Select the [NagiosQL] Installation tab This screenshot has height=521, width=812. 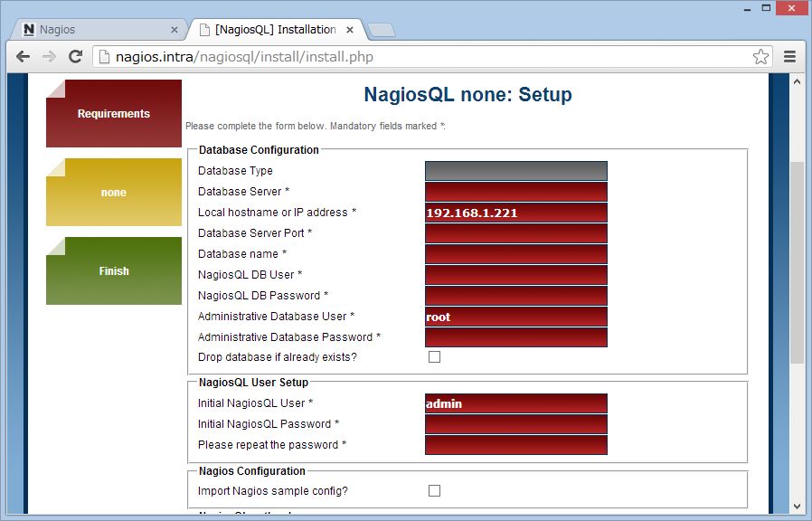click(276, 30)
